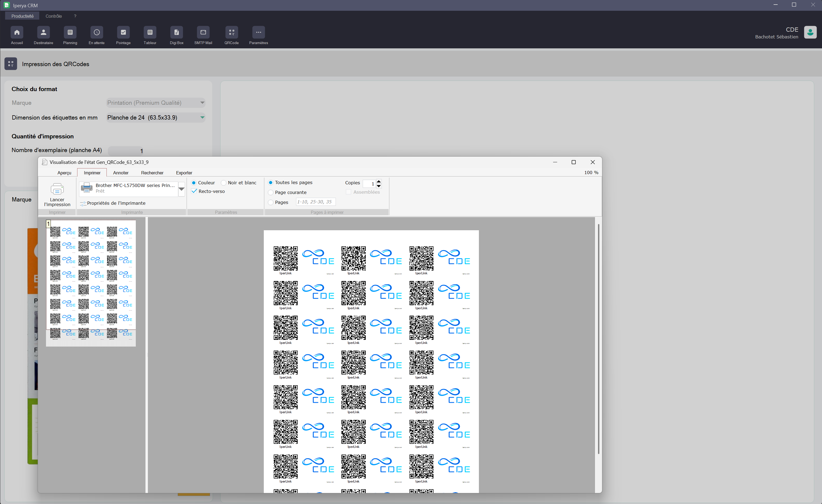Viewport: 822px width, 504px height.
Task: Click the Impression des QRCodes title
Action: click(56, 64)
